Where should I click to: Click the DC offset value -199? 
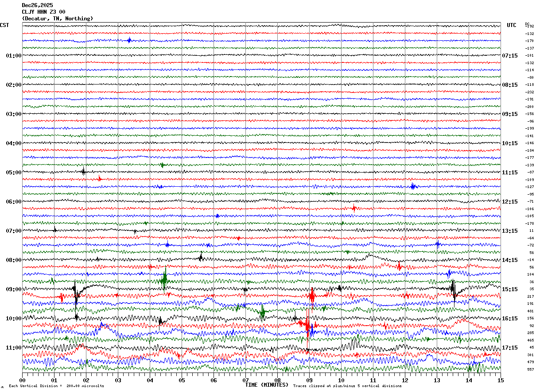pos(529,129)
